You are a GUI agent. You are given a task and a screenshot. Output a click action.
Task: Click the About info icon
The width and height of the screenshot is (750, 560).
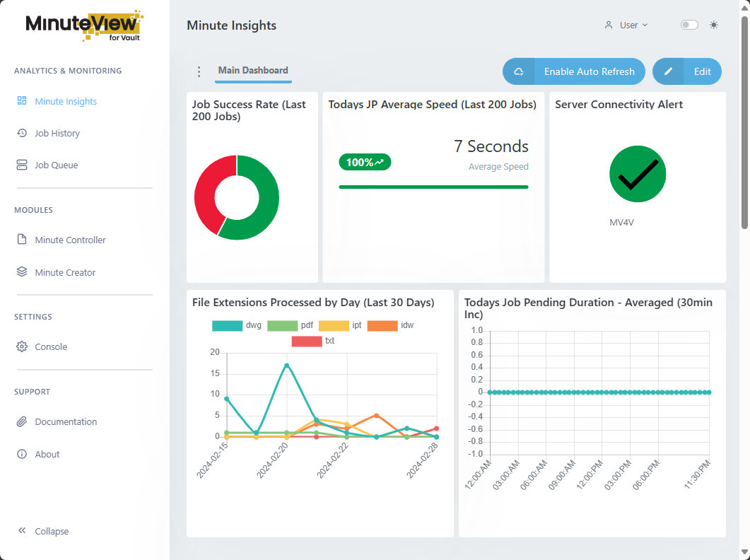(19, 454)
